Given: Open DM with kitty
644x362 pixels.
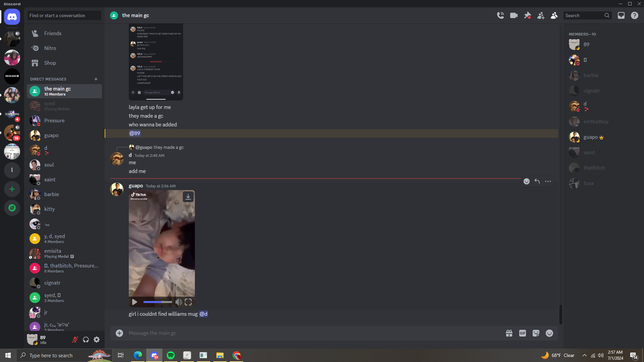Looking at the screenshot, I should (x=64, y=209).
